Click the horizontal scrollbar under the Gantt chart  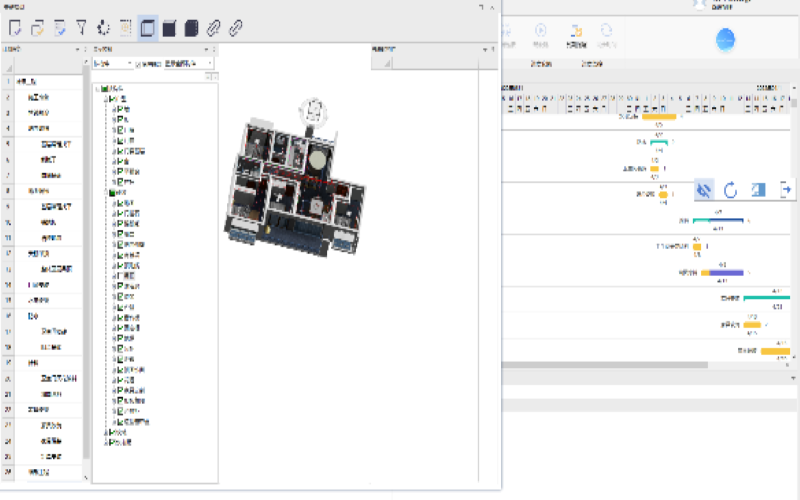[x=605, y=365]
